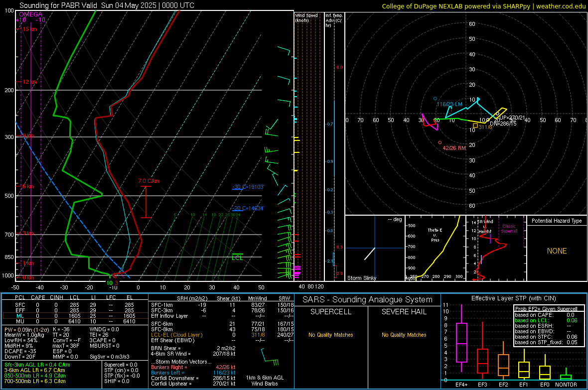Click the 4-6km SR Wind value

pos(193,354)
